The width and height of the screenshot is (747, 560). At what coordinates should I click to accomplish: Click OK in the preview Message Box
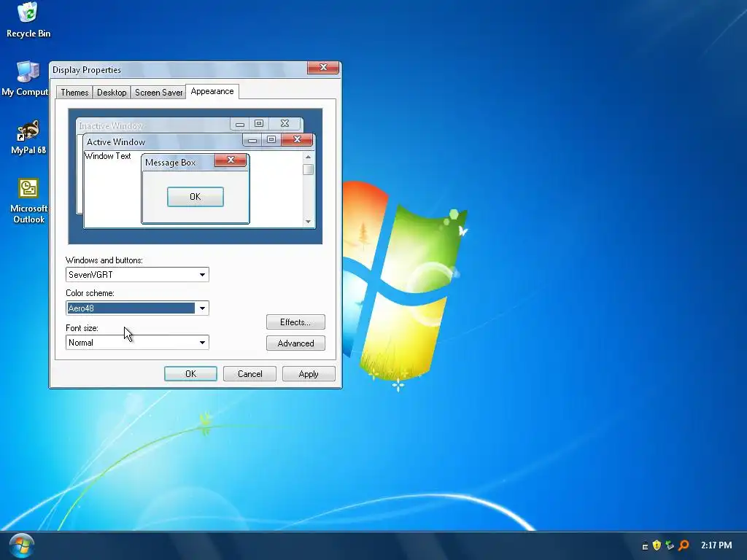tap(196, 197)
